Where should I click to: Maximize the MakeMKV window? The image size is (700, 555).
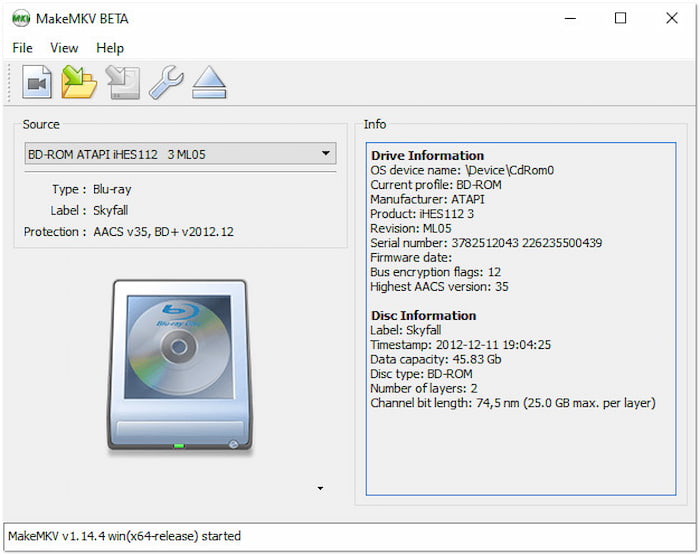coord(620,18)
